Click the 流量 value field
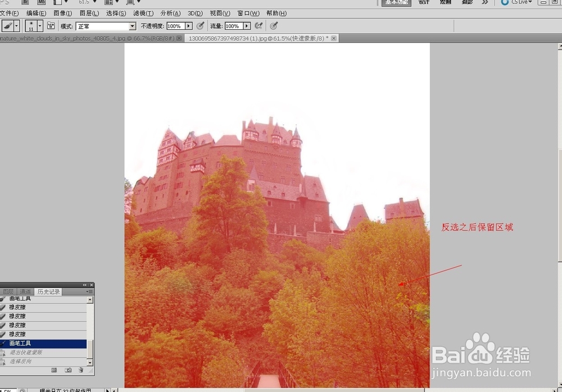The width and height of the screenshot is (562, 392). pyautogui.click(x=234, y=26)
